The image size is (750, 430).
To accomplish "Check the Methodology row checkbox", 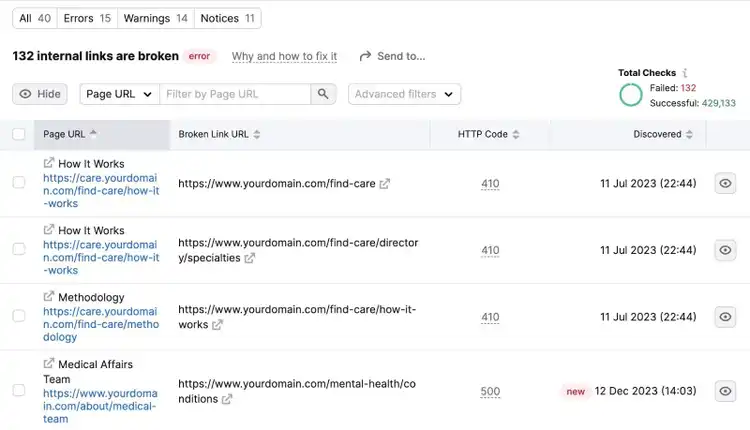I will [19, 316].
